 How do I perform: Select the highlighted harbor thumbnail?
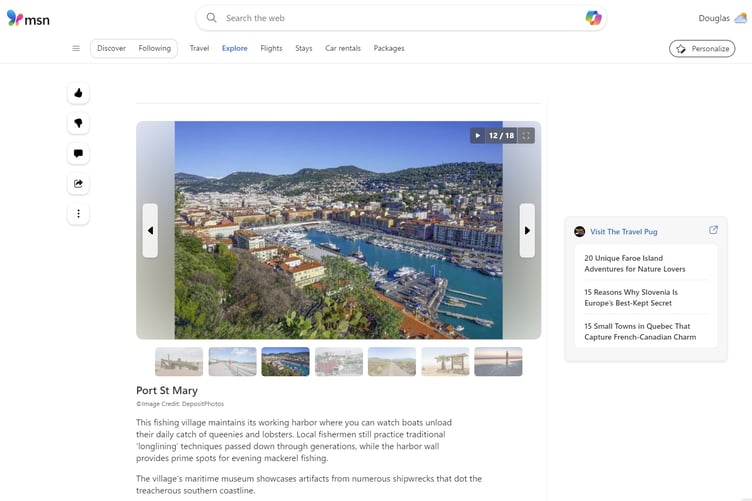click(285, 361)
